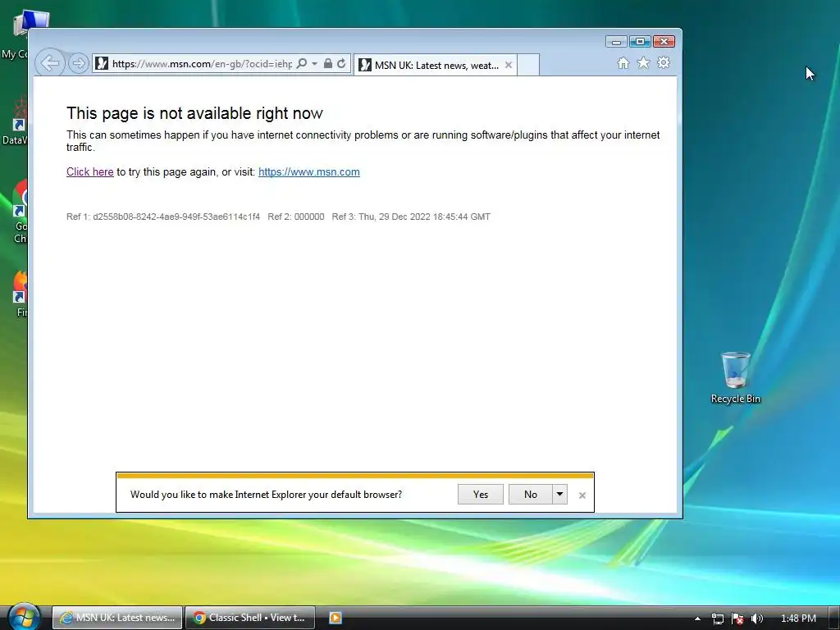Screen dimensions: 840x630
Task: Select the Recycle Bin desktop icon
Action: (x=736, y=377)
